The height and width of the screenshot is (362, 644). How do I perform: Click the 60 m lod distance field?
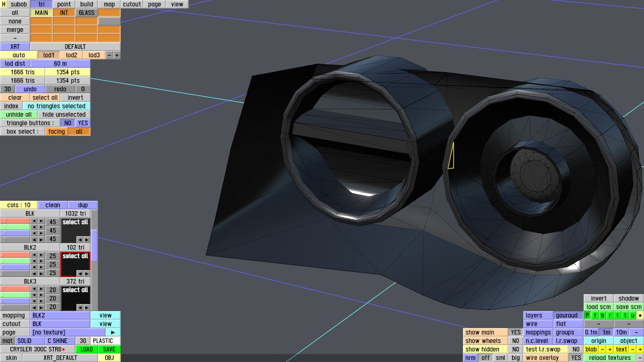[60, 64]
